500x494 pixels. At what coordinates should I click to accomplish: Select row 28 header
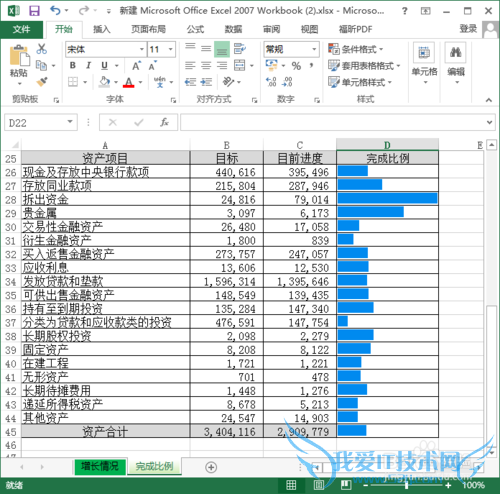pyautogui.click(x=11, y=199)
